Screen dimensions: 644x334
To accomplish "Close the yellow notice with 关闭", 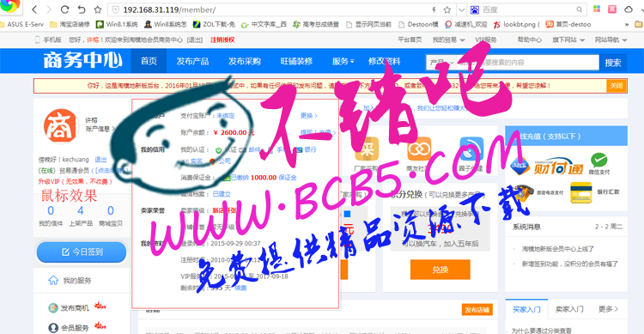I will point(616,86).
